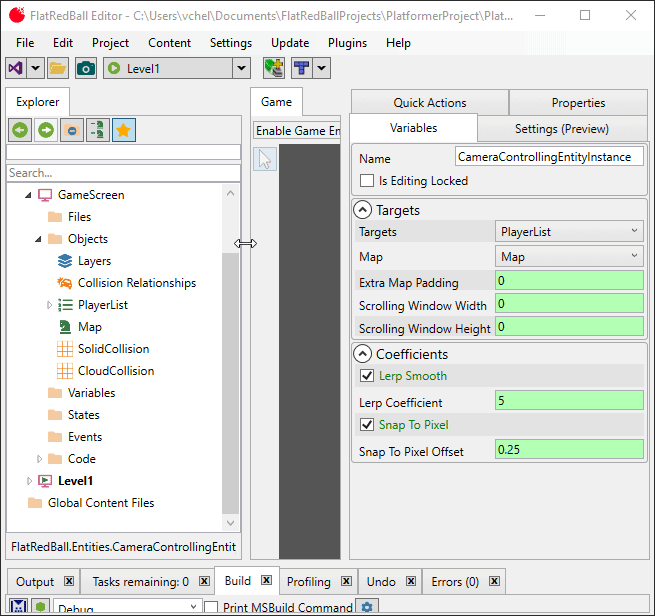
Task: Click the Lerp Coefficient input field
Action: (x=569, y=402)
